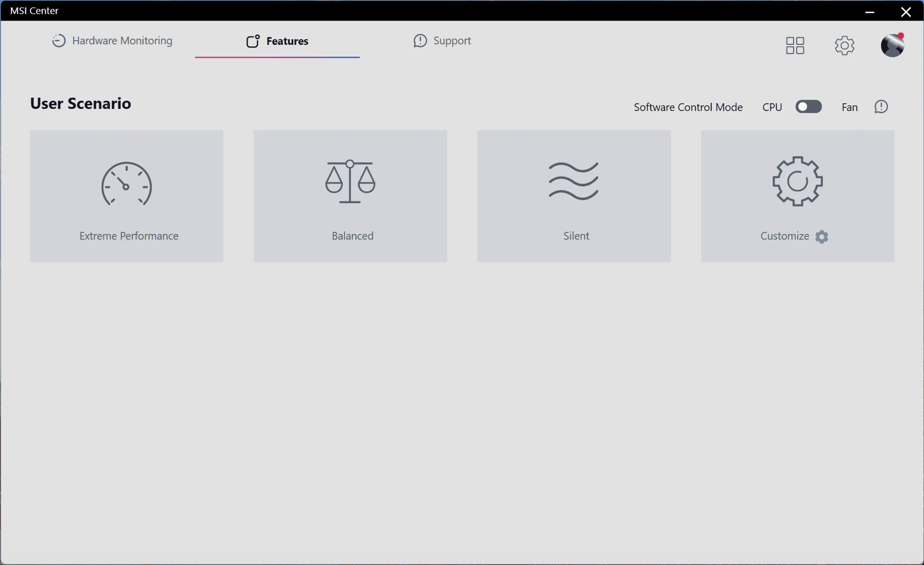Select the Features tab
The width and height of the screenshot is (924, 565).
pos(277,41)
